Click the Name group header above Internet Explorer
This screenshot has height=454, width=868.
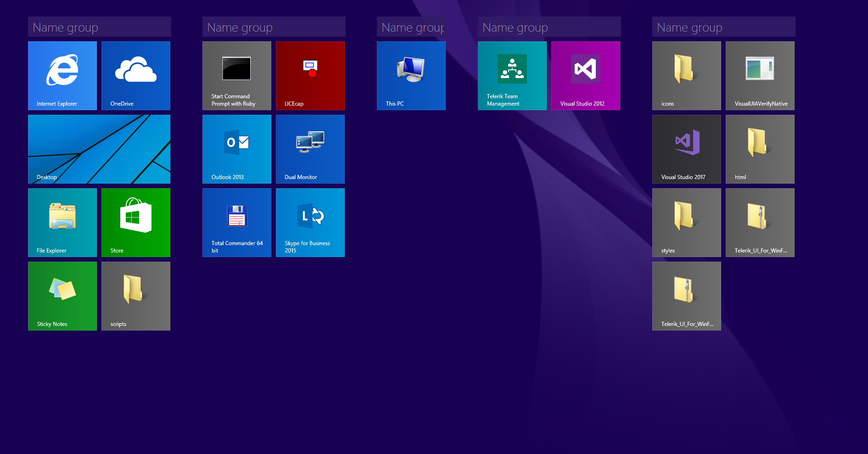coord(100,27)
